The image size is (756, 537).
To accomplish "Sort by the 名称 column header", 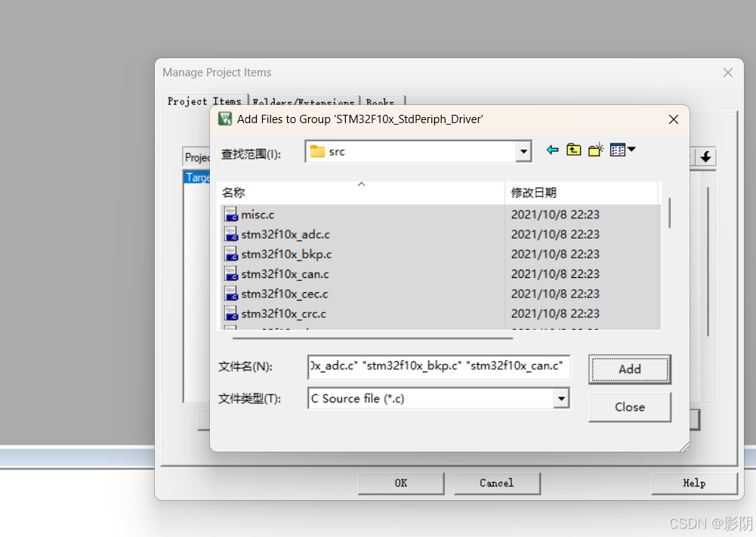I will point(361,193).
